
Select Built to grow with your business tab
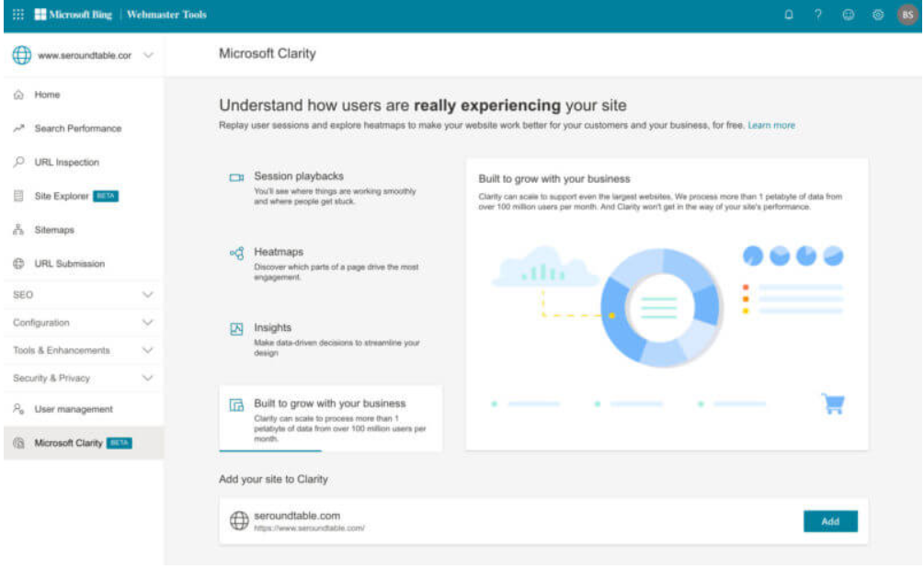[331, 419]
